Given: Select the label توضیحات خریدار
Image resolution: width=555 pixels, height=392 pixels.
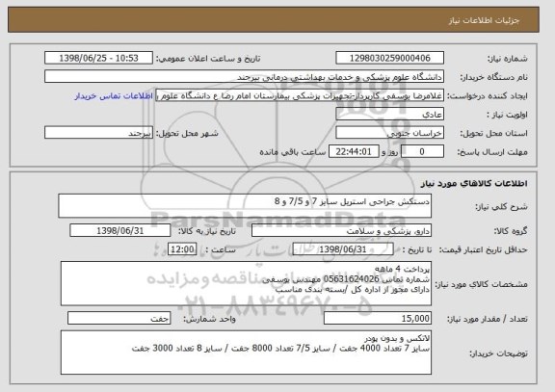Looking at the screenshot, I should coord(498,353).
